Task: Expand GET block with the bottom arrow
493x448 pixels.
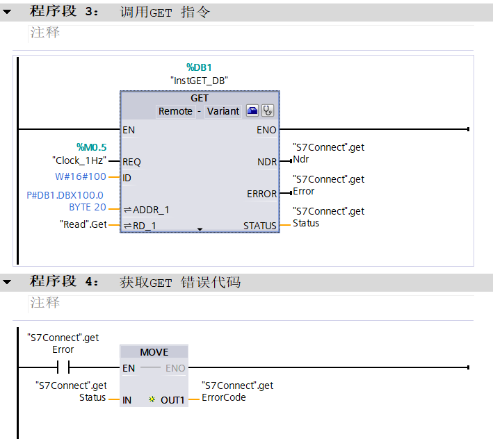Action: (x=200, y=228)
